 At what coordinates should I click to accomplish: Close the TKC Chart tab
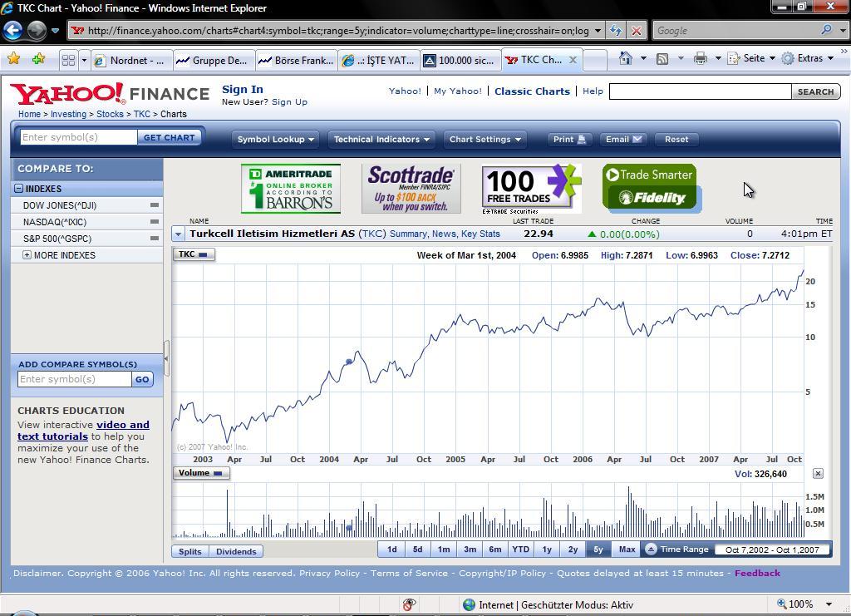coord(573,60)
